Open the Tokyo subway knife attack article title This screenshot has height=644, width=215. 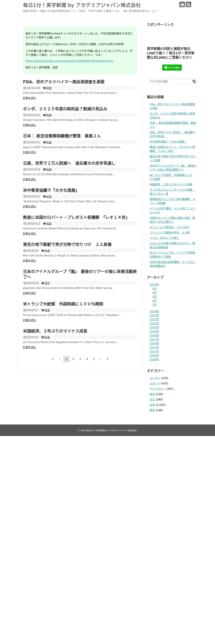[x=67, y=244]
